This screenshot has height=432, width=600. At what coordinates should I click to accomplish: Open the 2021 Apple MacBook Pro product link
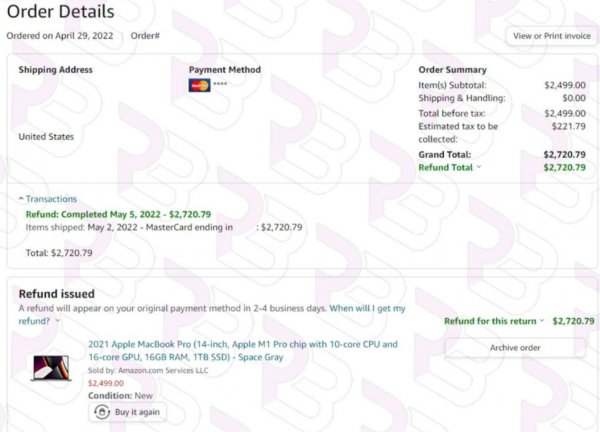click(243, 350)
